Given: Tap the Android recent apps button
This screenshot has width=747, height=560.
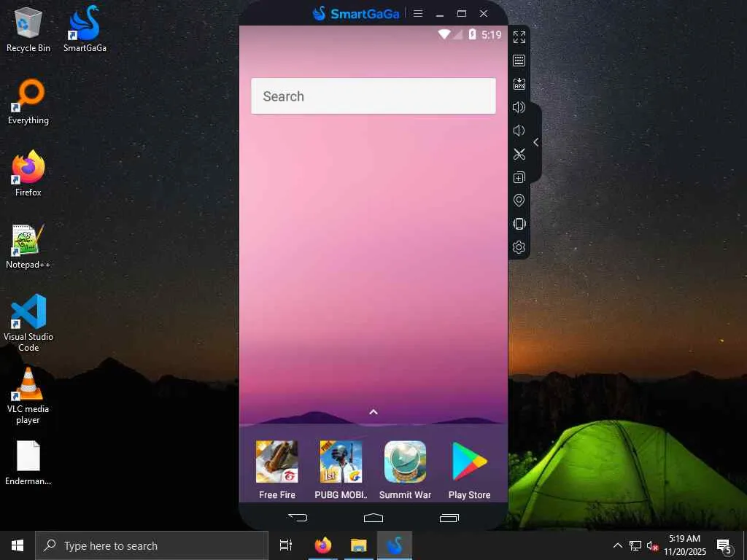Looking at the screenshot, I should tap(449, 518).
